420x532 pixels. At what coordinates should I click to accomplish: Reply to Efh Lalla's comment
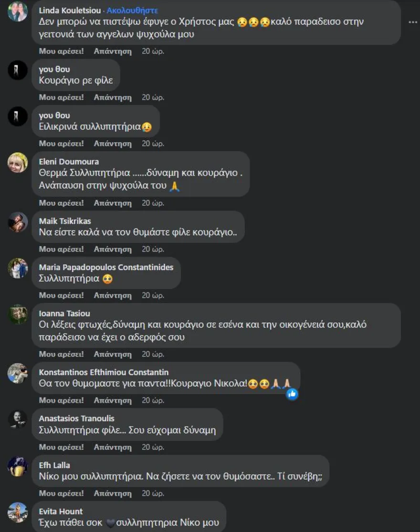(x=113, y=493)
